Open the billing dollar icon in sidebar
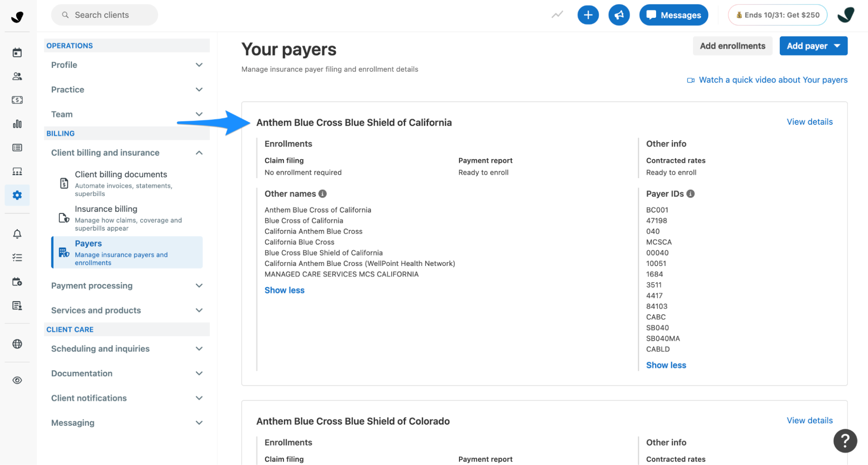 coord(17,100)
